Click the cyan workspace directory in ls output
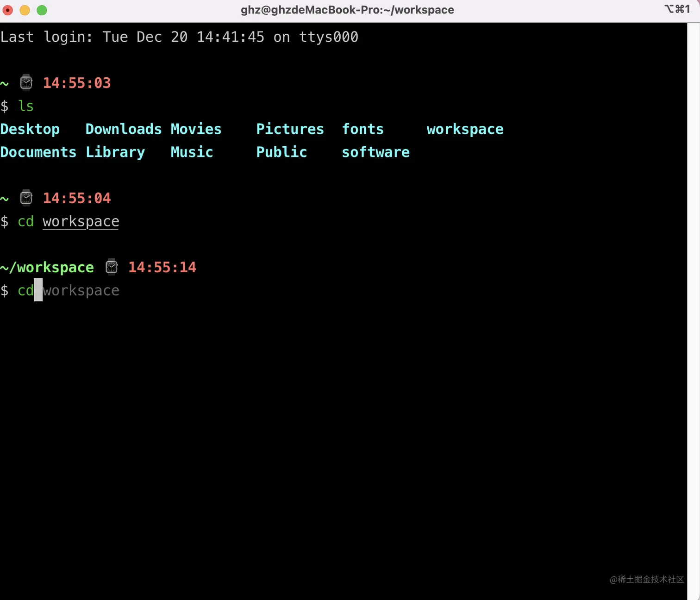Viewport: 700px width, 600px height. (x=465, y=130)
